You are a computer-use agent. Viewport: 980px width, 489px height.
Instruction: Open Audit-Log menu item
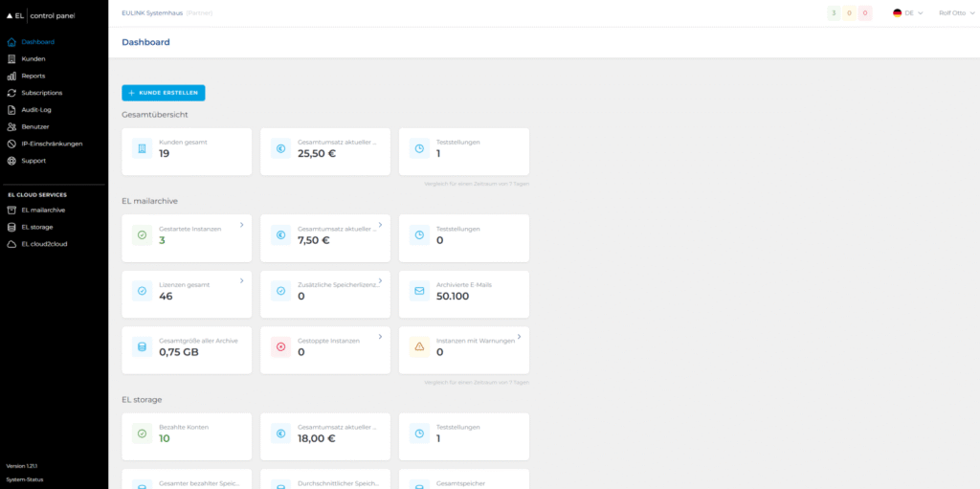pos(36,109)
